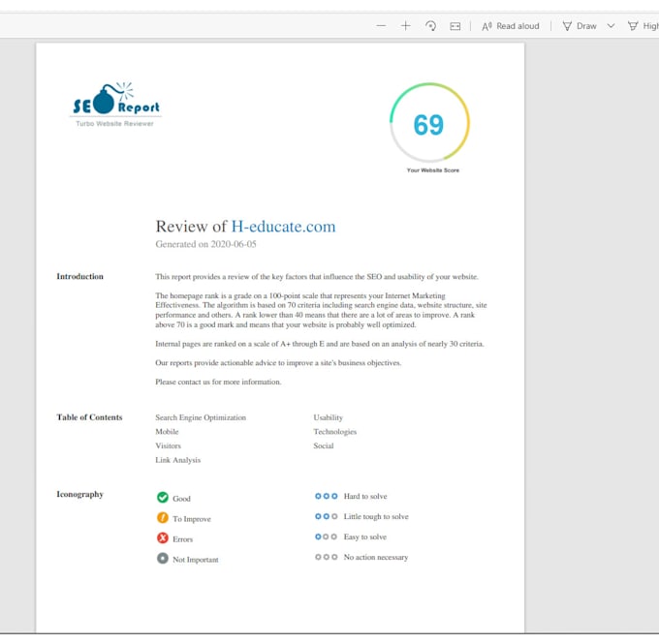This screenshot has width=659, height=644.
Task: Expand the Draw options dropdown arrow
Action: coord(611,26)
